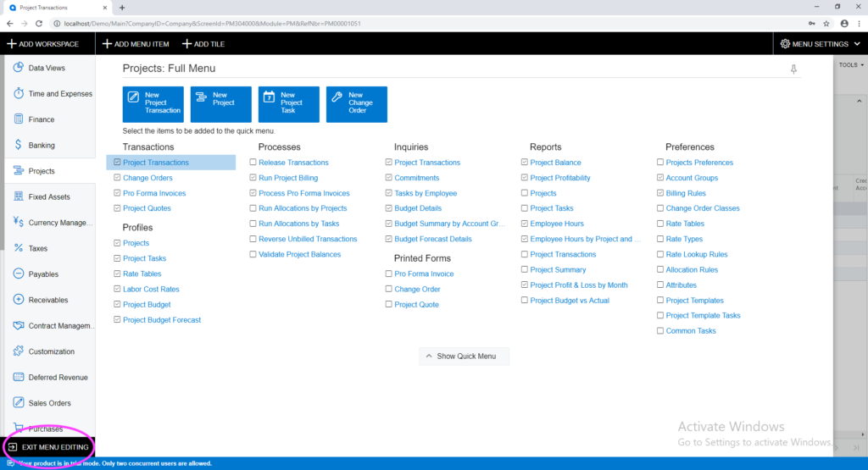The image size is (868, 470).
Task: Open the Project Budget Forecast link
Action: [162, 319]
